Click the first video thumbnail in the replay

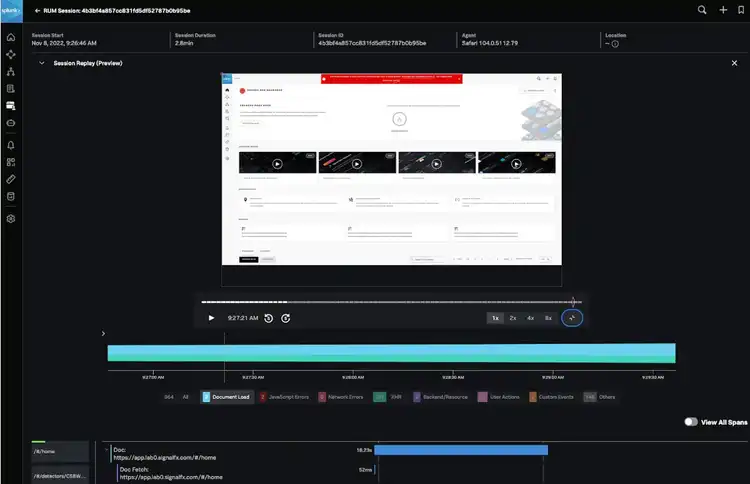tap(277, 163)
